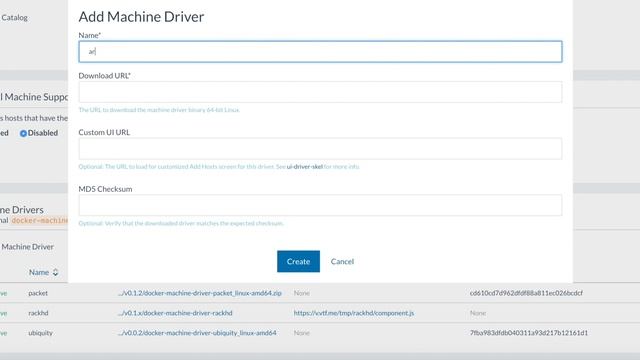Image resolution: width=640 pixels, height=360 pixels.
Task: Open the ui-driver-skel link
Action: (x=305, y=167)
